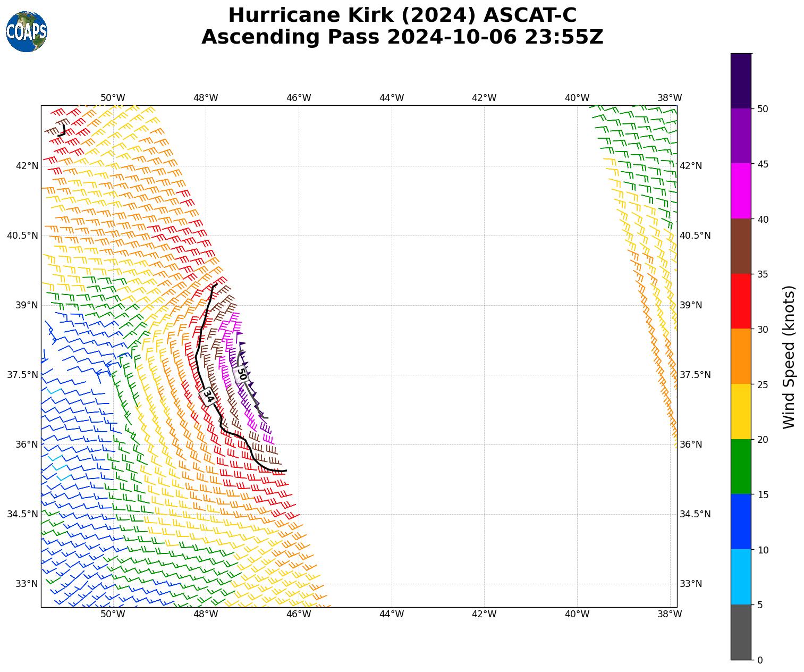Screen dimensions: 804x672
Task: Select the magenta 40–45 knot color band
Action: tap(741, 191)
